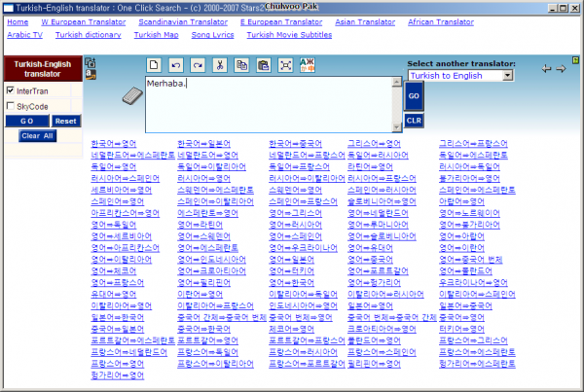Open the multilingual character set icon
Image resolution: width=584 pixels, height=392 pixels.
pyautogui.click(x=308, y=65)
